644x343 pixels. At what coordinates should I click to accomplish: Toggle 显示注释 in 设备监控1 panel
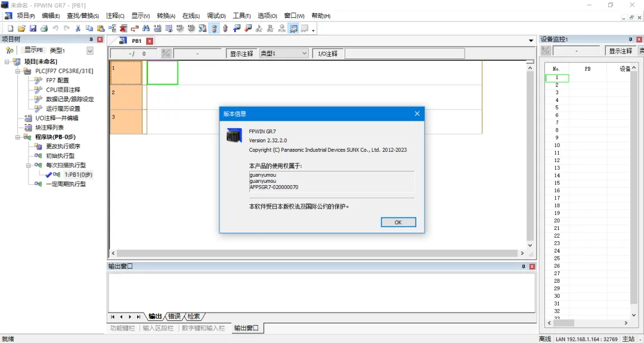[620, 51]
